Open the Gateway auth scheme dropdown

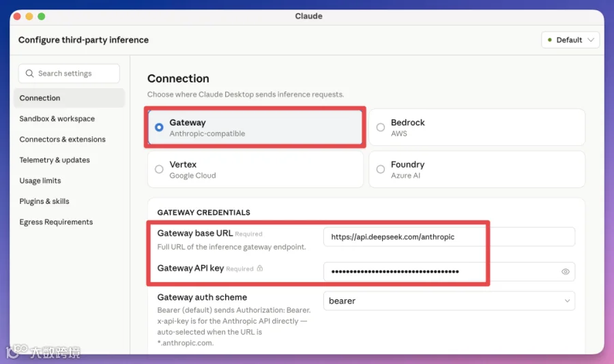click(x=449, y=301)
